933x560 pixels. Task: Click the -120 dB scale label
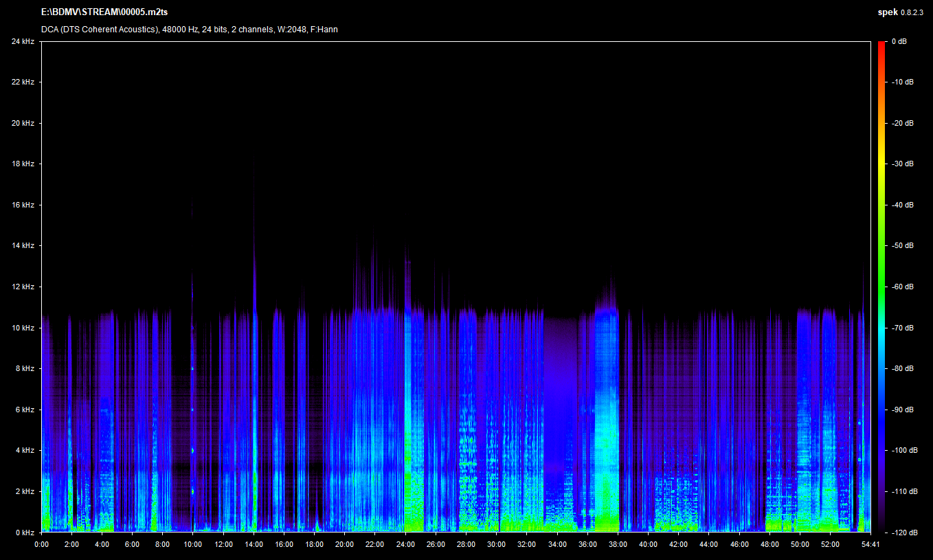coord(903,533)
